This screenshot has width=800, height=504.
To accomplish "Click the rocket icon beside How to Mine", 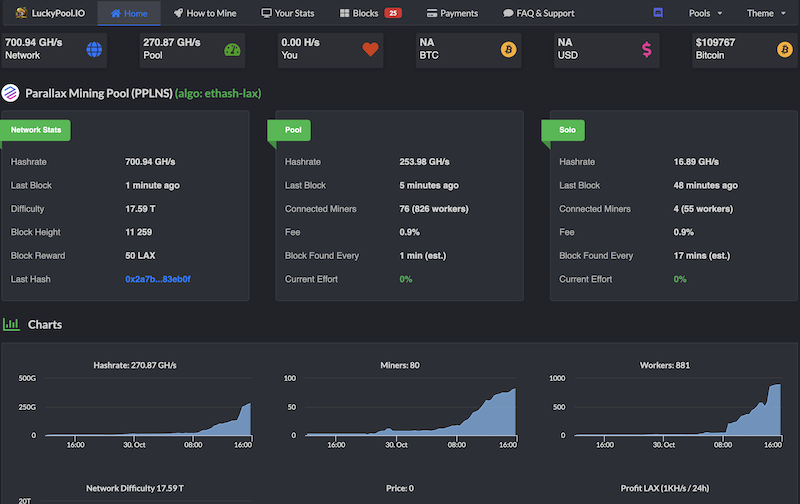I will pos(178,13).
